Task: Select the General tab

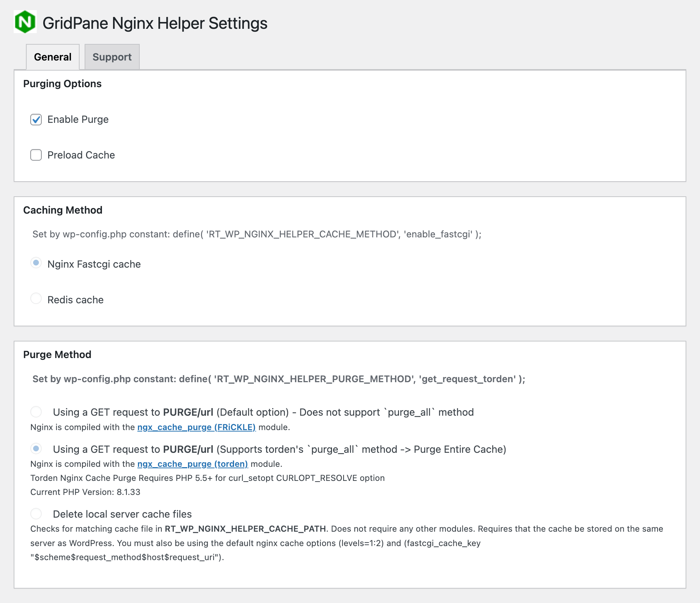Action: 53,57
